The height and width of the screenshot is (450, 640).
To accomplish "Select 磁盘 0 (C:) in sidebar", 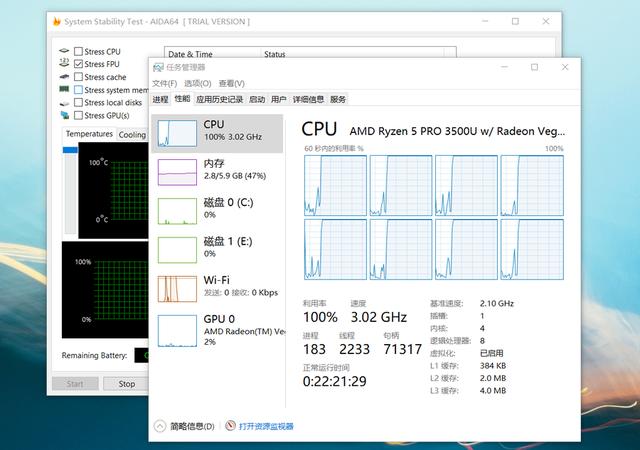I will pyautogui.click(x=217, y=211).
